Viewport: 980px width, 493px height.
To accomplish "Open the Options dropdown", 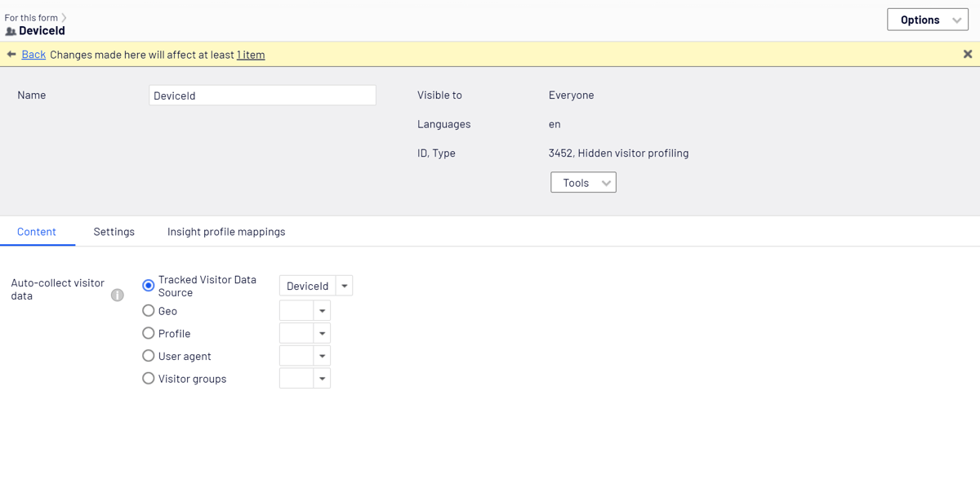I will click(928, 20).
